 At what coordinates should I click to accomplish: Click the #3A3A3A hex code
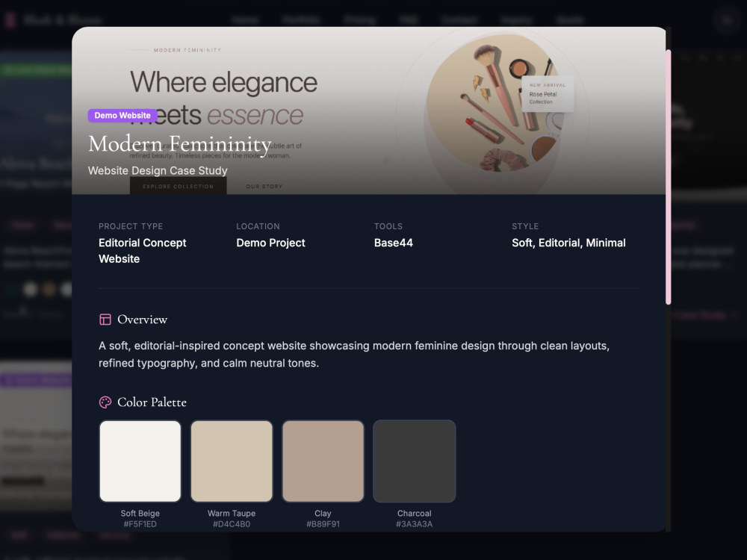click(x=415, y=524)
